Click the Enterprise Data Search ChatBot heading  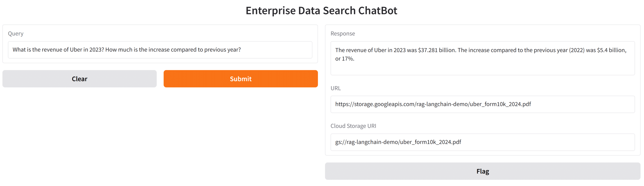pyautogui.click(x=321, y=11)
